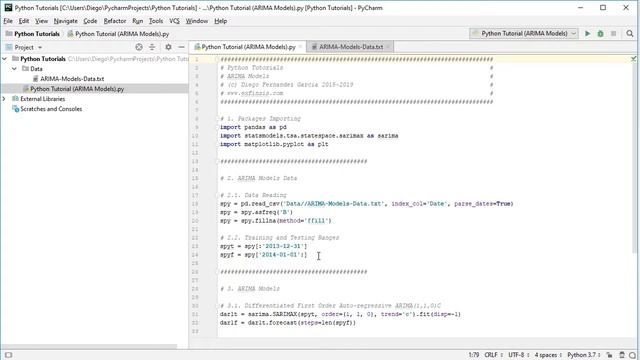Click the read-only lock icon in status bar
Screen dimensions: 640x360
pos(609,355)
